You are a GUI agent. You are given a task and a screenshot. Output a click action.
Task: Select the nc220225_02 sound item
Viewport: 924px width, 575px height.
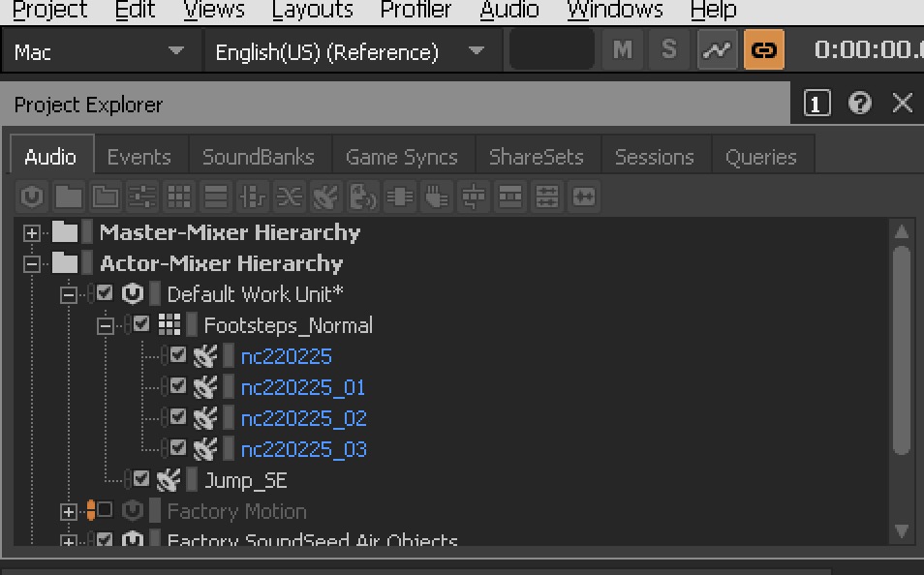pyautogui.click(x=303, y=418)
